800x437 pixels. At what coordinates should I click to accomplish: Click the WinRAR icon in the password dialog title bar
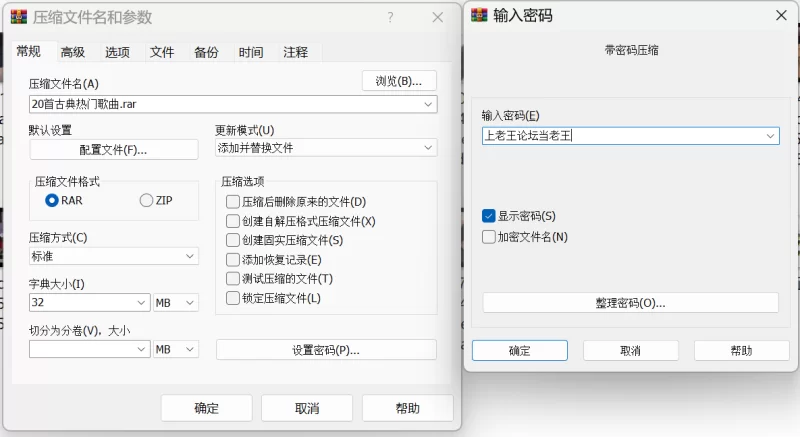(479, 16)
